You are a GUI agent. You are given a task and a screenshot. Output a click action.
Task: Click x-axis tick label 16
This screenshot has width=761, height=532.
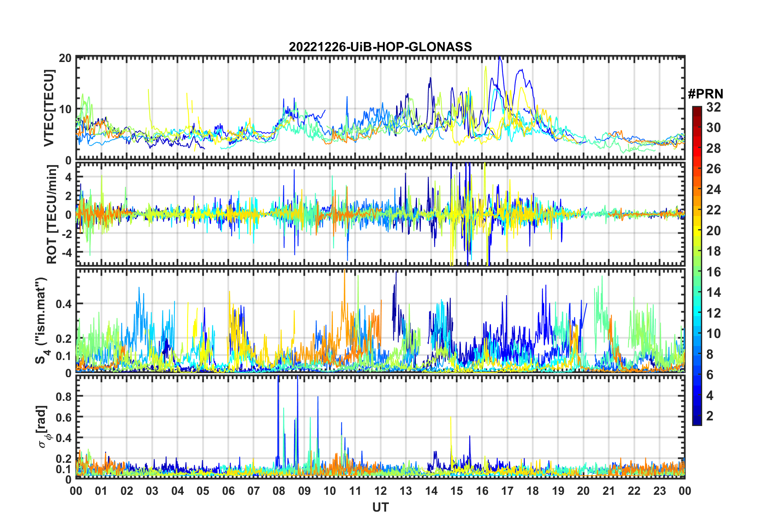point(482,491)
